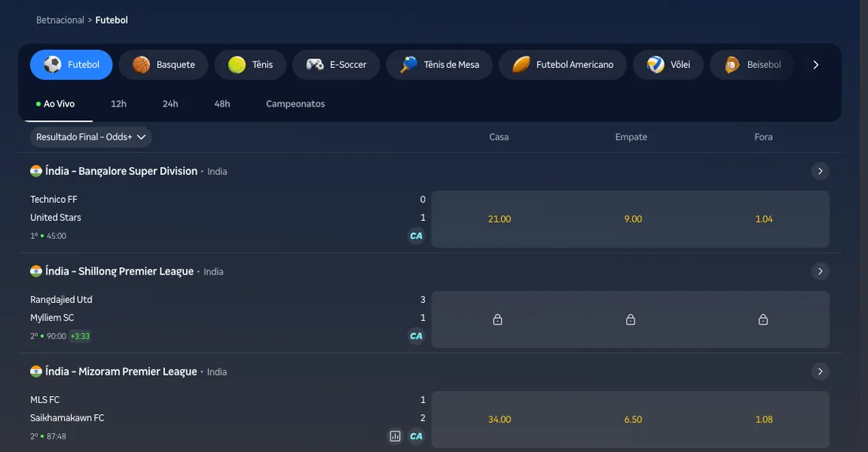The image size is (868, 452).
Task: Click locked Empate odds for Rangdajied match
Action: pyautogui.click(x=630, y=319)
